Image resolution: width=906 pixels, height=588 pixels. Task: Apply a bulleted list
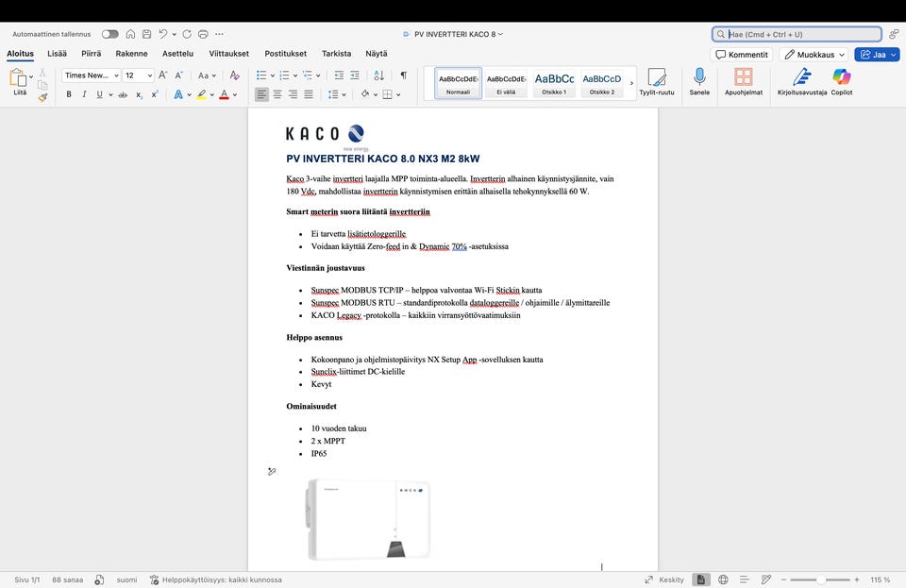coord(261,76)
